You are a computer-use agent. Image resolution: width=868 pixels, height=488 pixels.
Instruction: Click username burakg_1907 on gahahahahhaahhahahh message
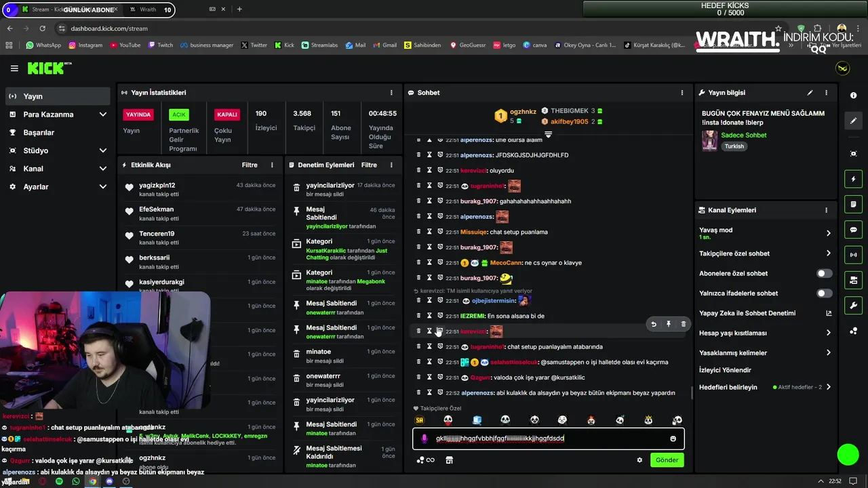479,201
